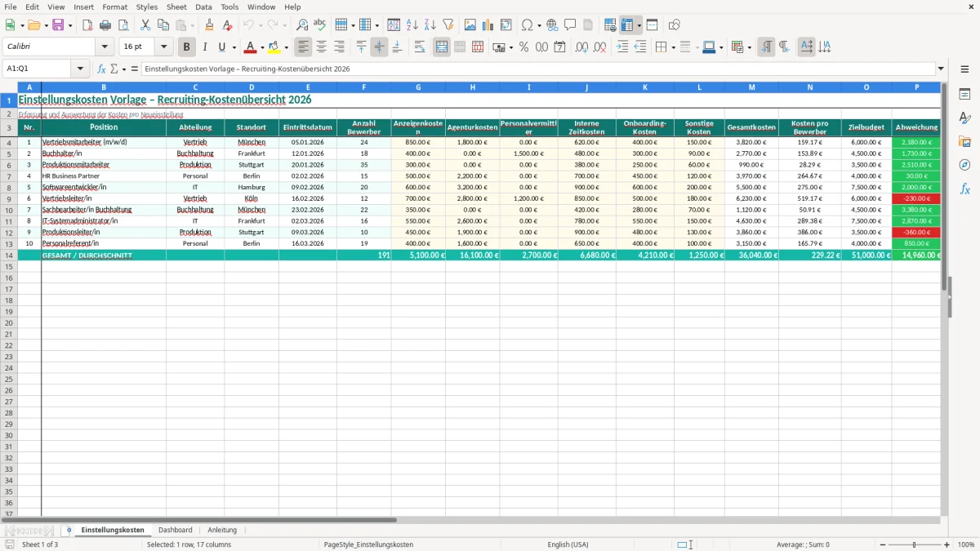Toggle Bold formatting
The image size is (980, 551).
coord(187,47)
